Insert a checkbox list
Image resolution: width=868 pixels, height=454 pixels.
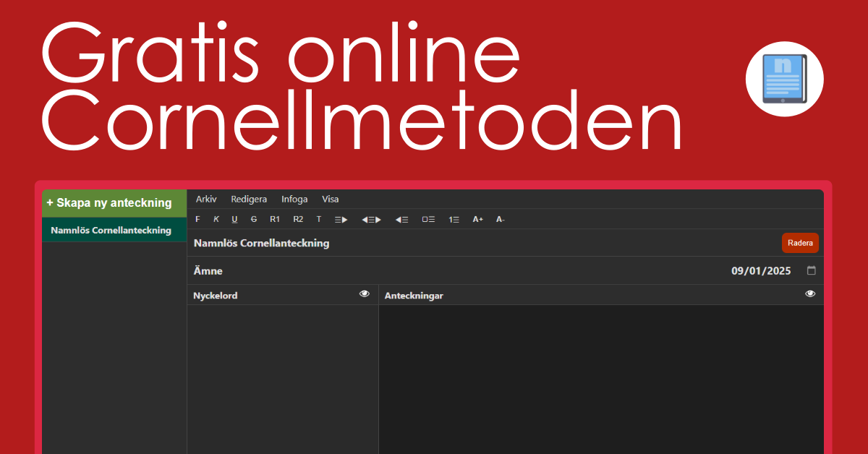coord(428,219)
